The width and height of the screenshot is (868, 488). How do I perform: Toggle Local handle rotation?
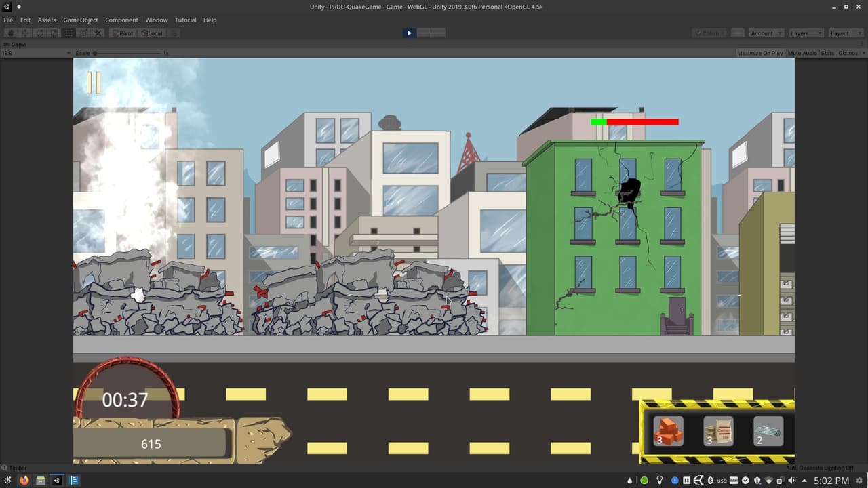click(x=153, y=33)
